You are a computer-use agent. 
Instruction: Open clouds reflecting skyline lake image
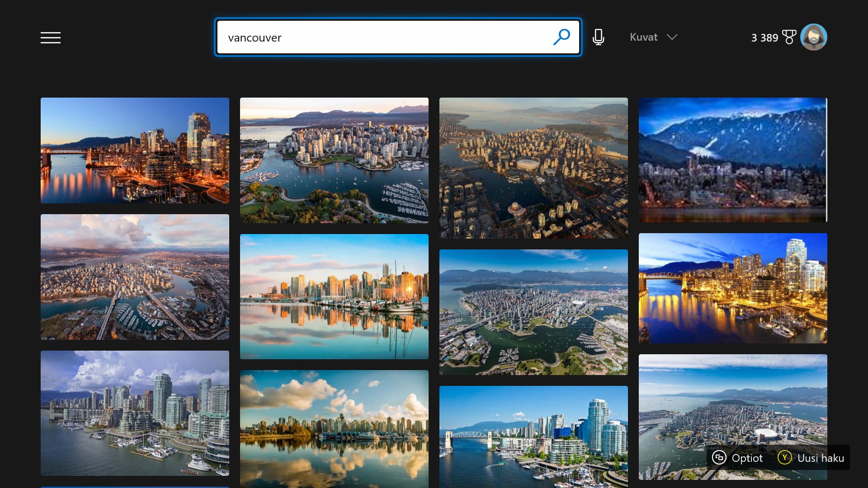(334, 428)
